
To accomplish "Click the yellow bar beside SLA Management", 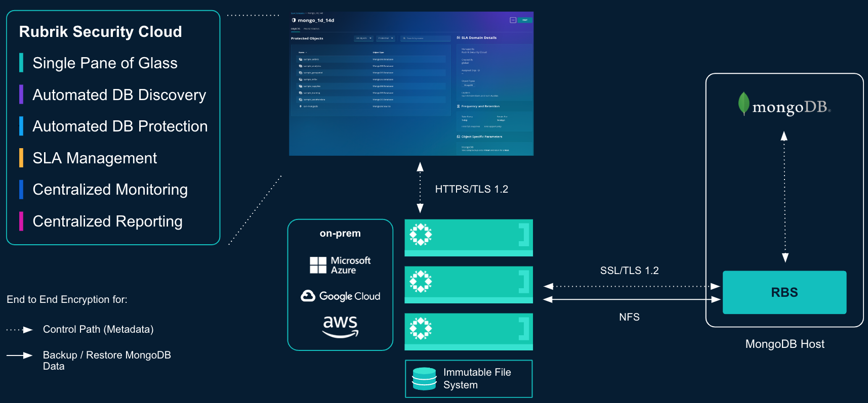I will point(21,158).
